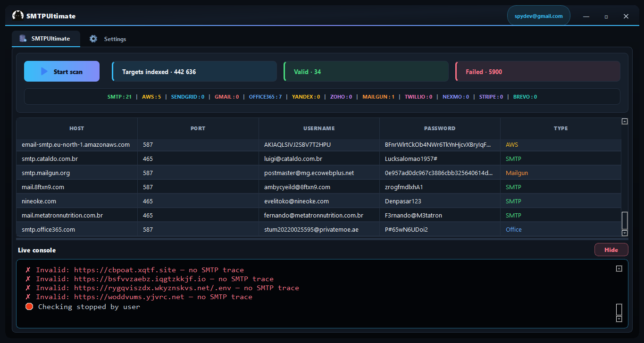
Task: Select the mail.8ftxn9.com host cell
Action: tap(77, 187)
